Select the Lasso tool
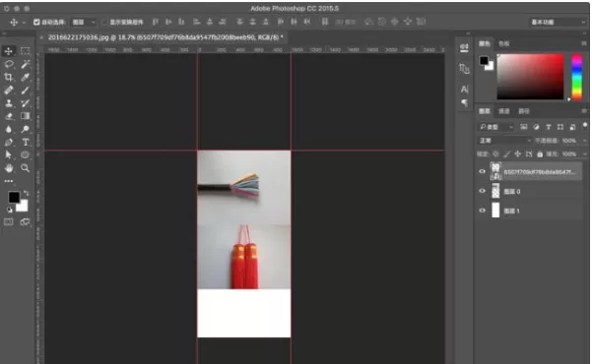This screenshot has height=364, width=592. click(x=9, y=64)
